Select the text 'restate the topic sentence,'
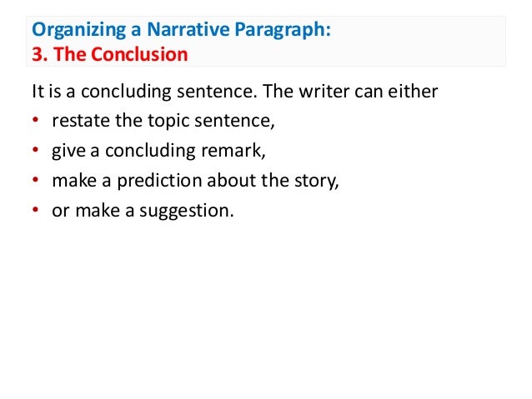The height and width of the screenshot is (399, 532). [163, 121]
